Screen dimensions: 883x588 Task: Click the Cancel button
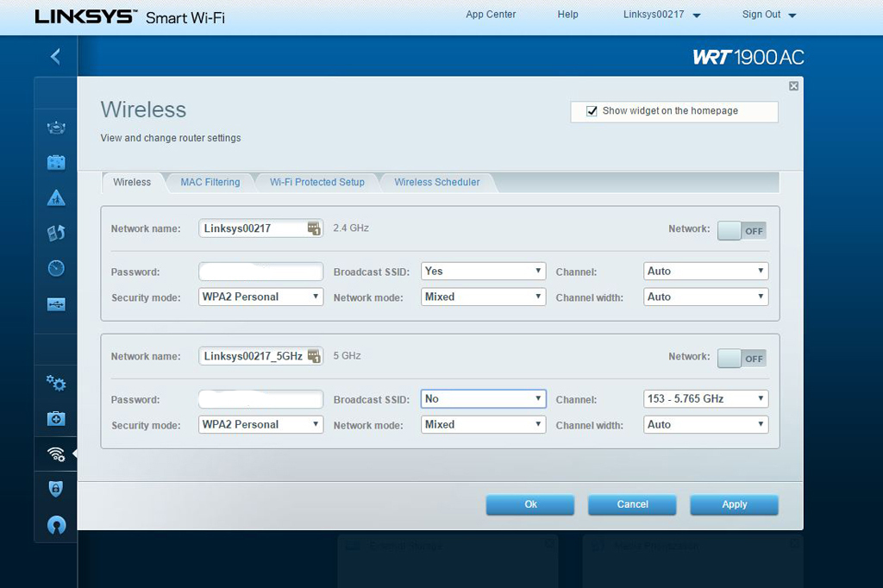(632, 504)
